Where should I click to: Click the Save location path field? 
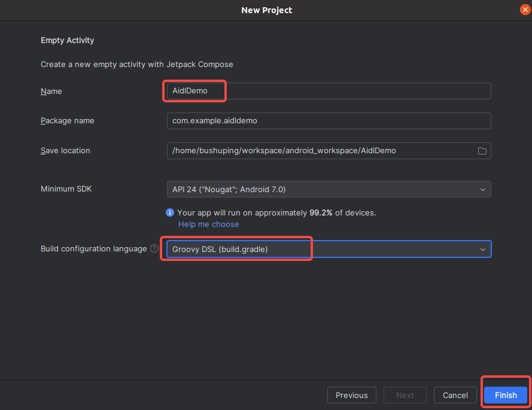(320, 151)
